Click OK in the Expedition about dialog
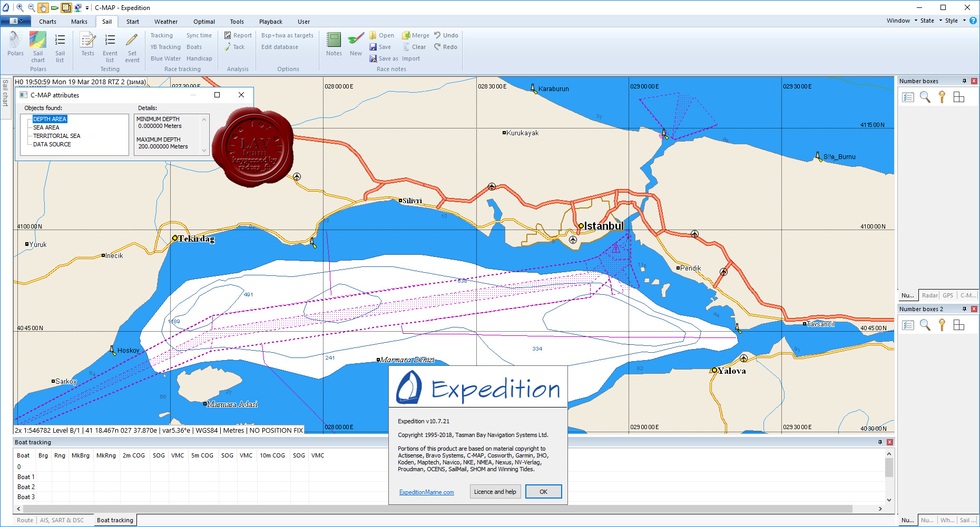Image resolution: width=980 pixels, height=527 pixels. (543, 492)
